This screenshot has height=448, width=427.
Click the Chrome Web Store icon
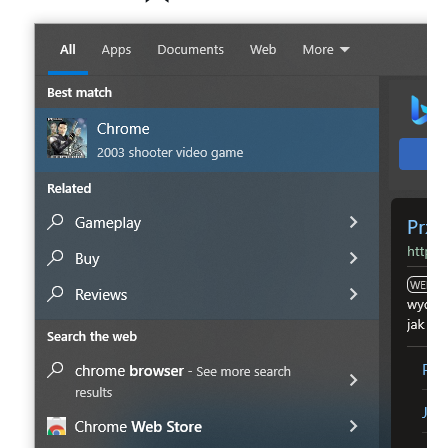pyautogui.click(x=56, y=426)
